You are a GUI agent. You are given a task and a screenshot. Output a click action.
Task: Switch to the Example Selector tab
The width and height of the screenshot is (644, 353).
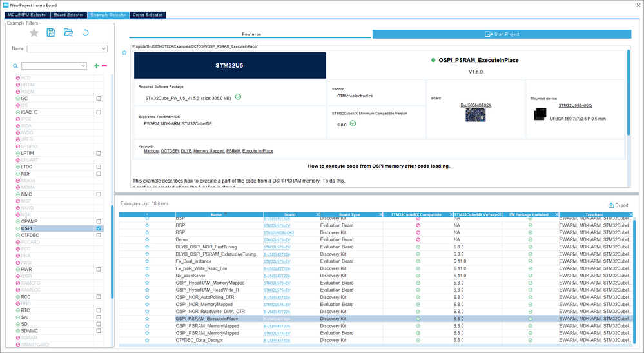click(x=108, y=15)
